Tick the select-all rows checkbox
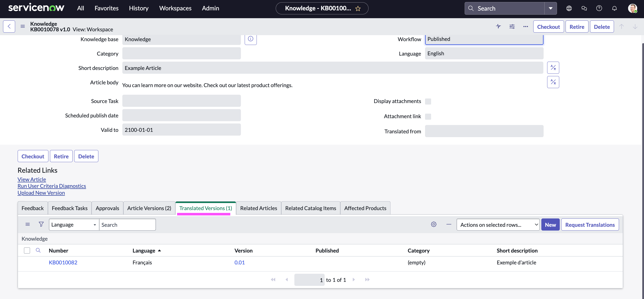 tap(27, 251)
